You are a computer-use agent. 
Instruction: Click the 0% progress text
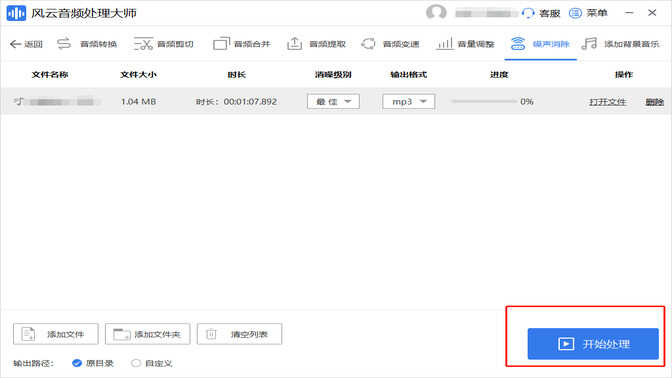527,102
